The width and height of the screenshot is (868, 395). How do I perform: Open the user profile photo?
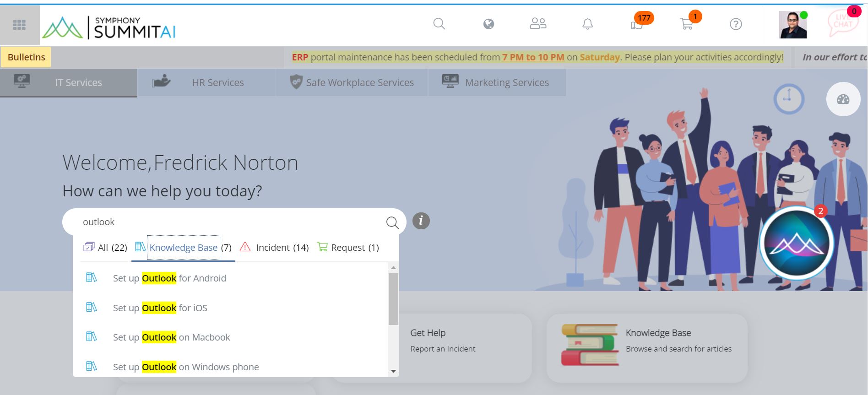(x=793, y=25)
